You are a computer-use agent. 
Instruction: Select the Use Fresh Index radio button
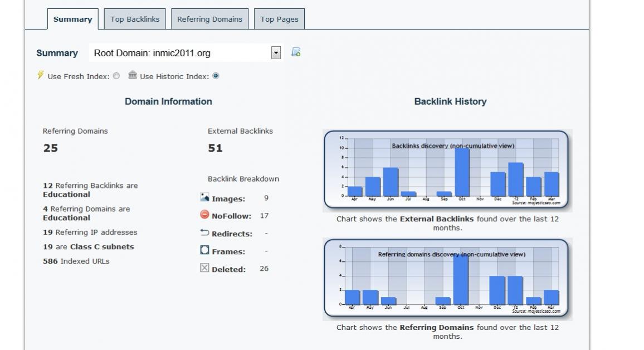116,76
